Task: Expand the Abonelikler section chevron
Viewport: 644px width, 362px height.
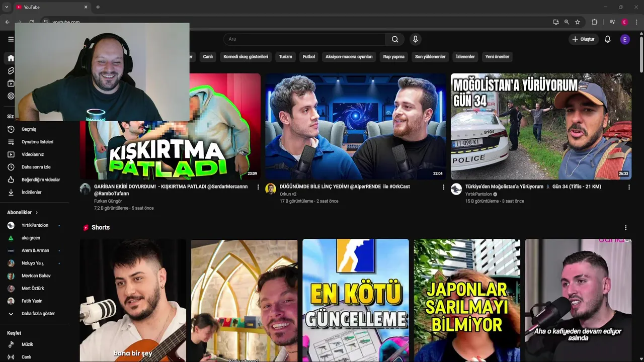Action: pyautogui.click(x=37, y=213)
